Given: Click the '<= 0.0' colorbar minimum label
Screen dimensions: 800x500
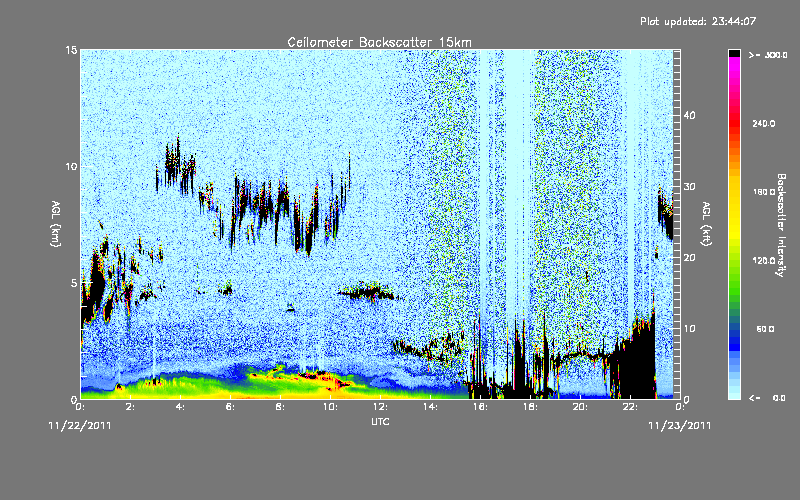Looking at the screenshot, I should [x=767, y=398].
